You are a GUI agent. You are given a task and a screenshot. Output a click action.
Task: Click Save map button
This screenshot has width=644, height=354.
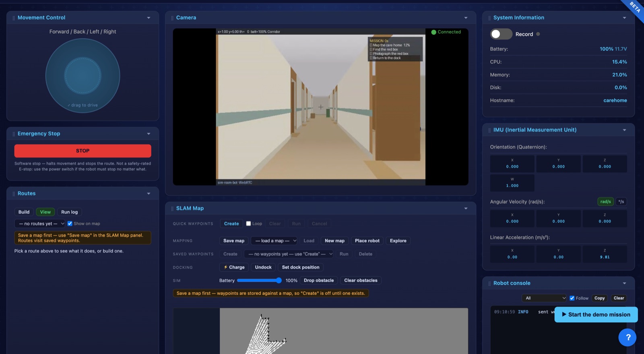click(234, 241)
